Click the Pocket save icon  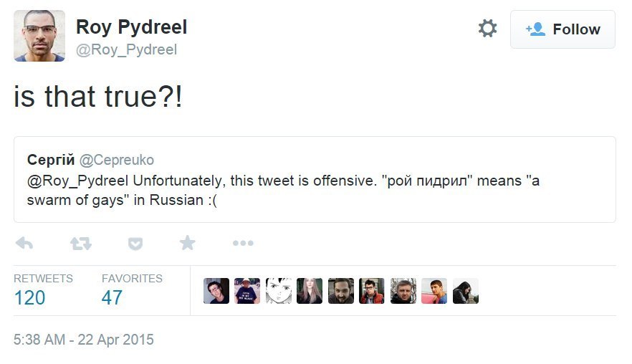coord(135,244)
